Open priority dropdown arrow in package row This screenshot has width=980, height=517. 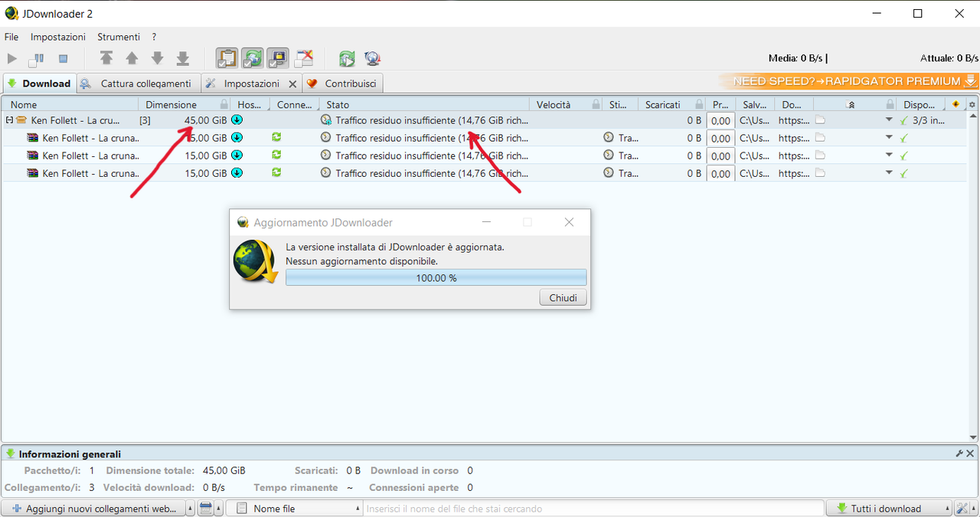click(x=889, y=119)
